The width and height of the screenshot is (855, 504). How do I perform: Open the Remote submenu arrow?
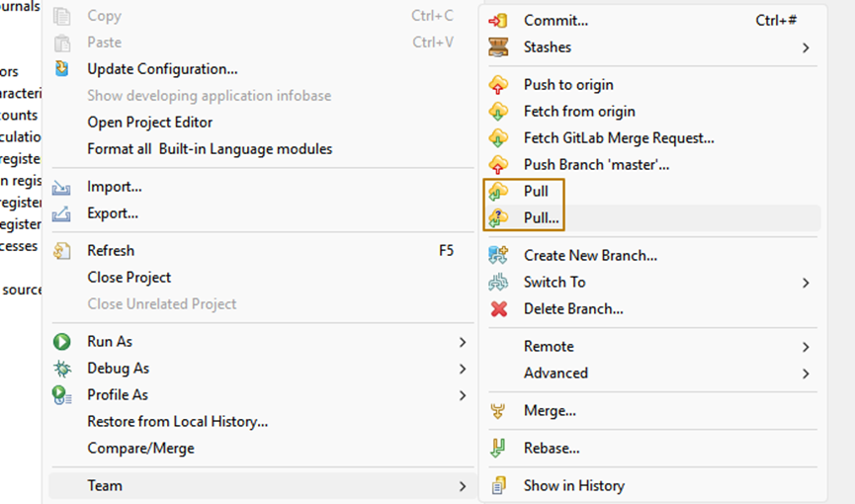pyautogui.click(x=806, y=347)
